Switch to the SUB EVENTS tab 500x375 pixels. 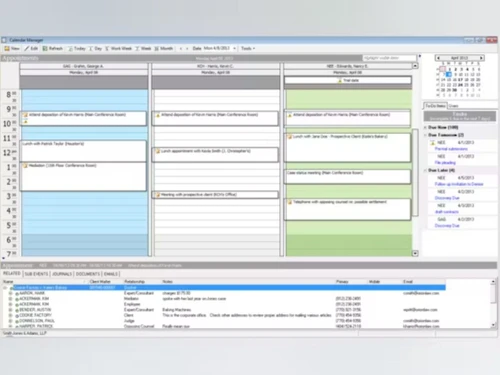(36, 274)
